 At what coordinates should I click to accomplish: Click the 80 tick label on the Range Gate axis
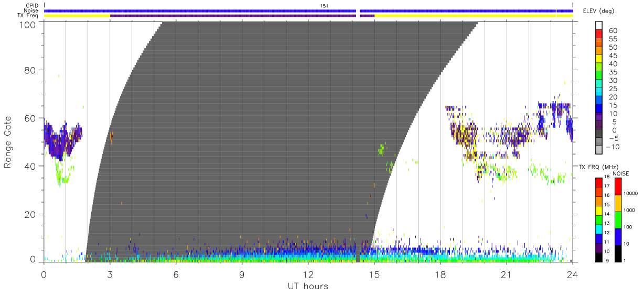click(30, 71)
